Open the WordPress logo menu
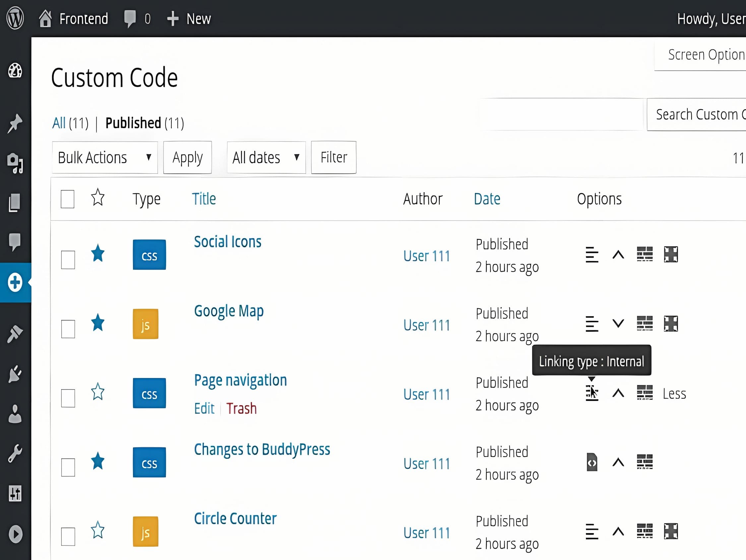Screen dimensions: 746x560 tap(15, 18)
